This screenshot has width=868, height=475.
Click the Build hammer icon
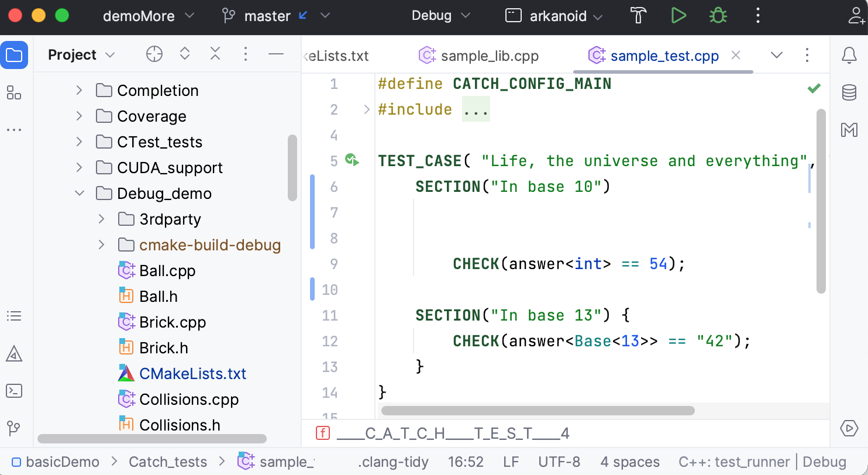(638, 16)
